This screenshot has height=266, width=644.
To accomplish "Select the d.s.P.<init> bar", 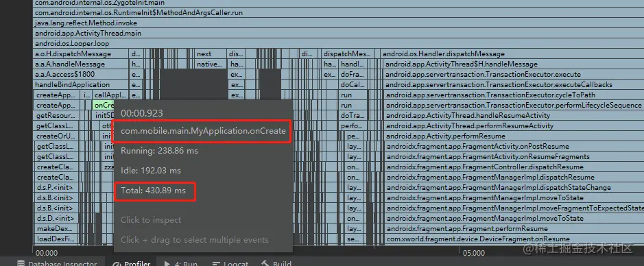I will [56, 188].
